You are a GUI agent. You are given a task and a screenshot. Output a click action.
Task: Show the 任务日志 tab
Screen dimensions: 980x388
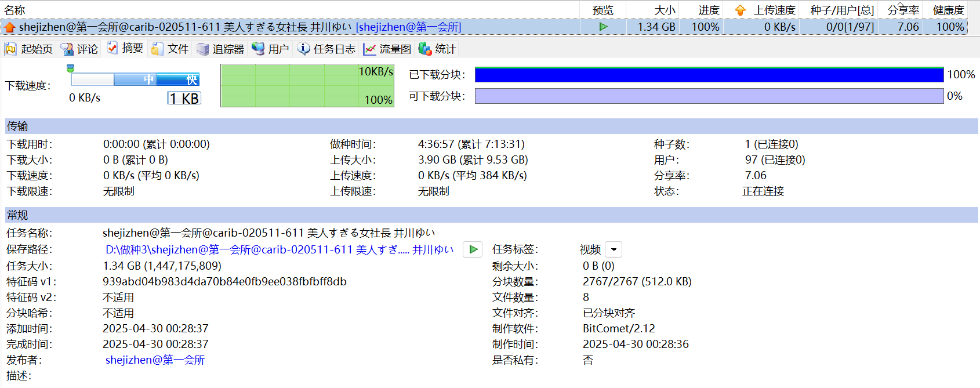click(x=326, y=49)
